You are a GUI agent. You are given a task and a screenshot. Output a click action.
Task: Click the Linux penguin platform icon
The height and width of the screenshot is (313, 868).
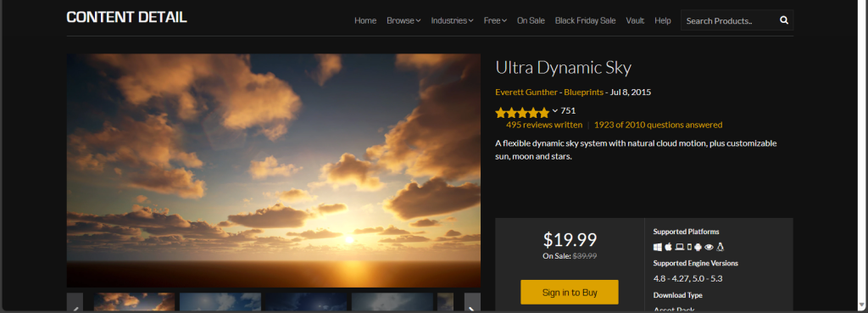point(721,247)
